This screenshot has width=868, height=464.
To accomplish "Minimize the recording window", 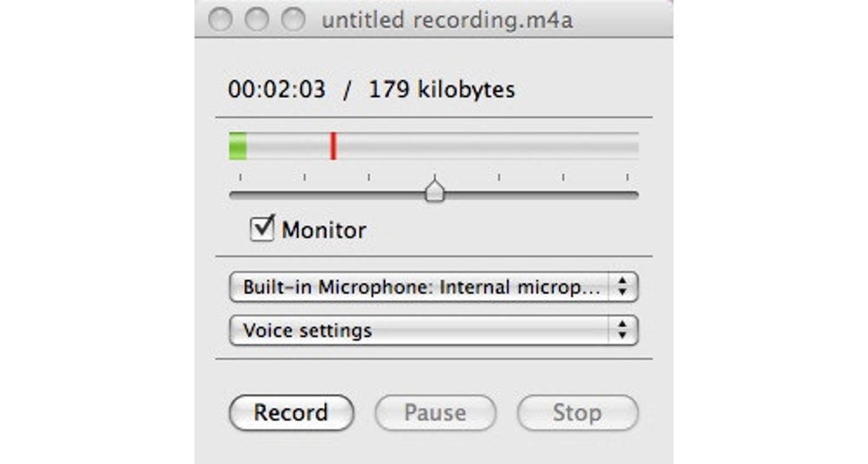I will coord(257,20).
